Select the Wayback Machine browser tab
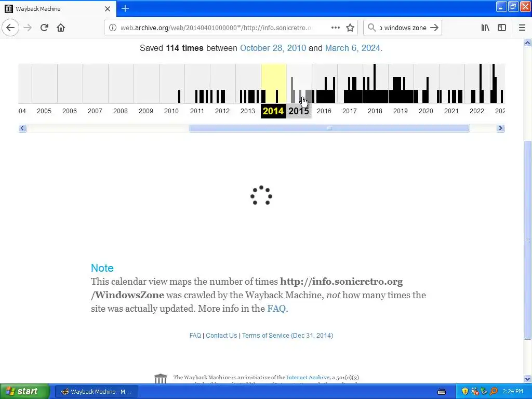 tap(58, 8)
